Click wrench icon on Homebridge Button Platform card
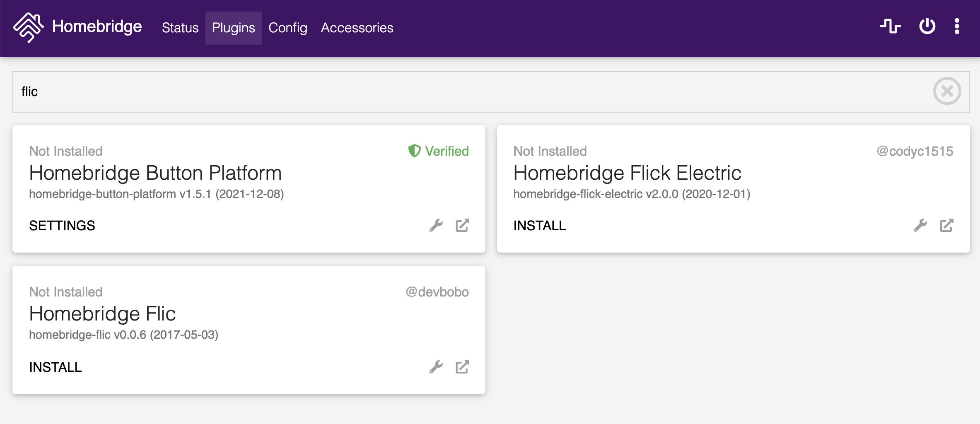Screen dimensions: 980x424 (x=436, y=226)
